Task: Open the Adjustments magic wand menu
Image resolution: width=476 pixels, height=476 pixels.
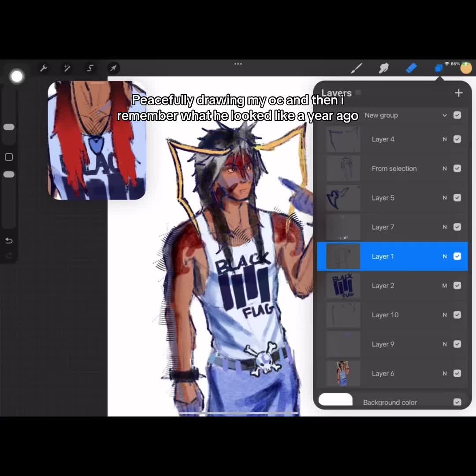Action: tap(67, 68)
